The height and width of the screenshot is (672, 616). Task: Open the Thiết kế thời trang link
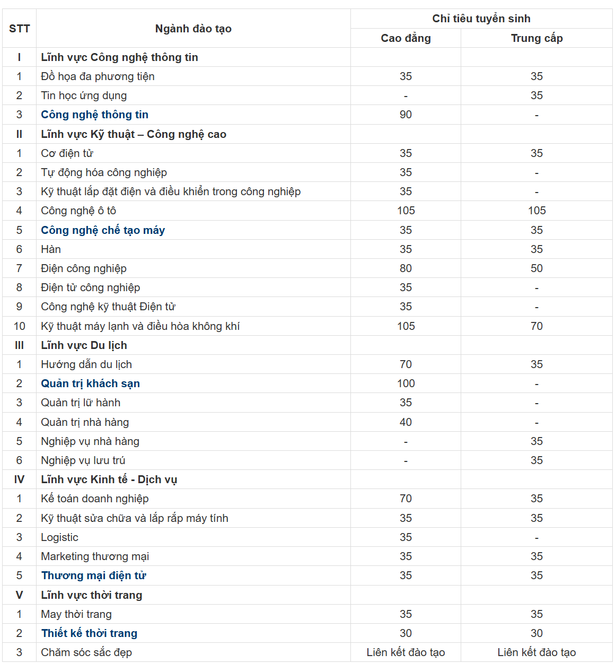(x=89, y=633)
